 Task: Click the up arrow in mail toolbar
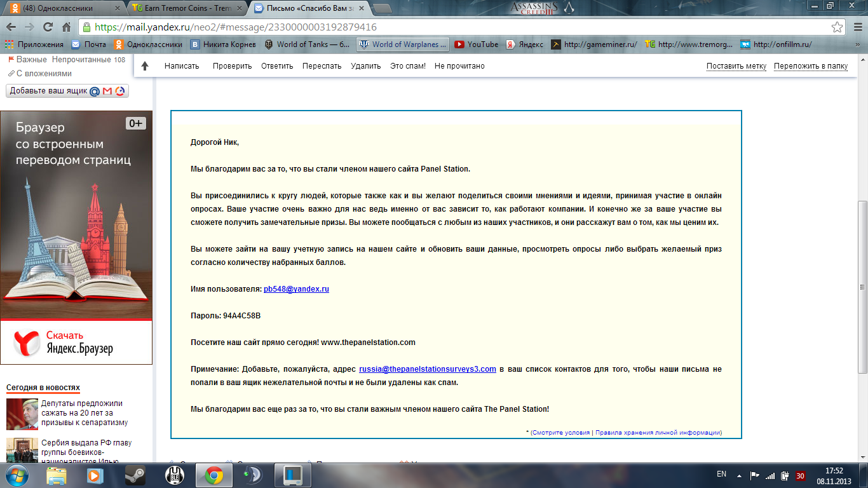pos(145,66)
